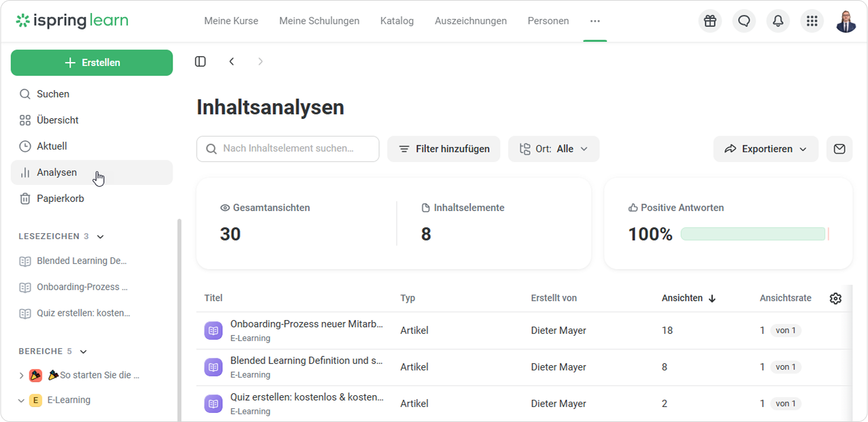Open the apps grid icon
The width and height of the screenshot is (868, 422).
[812, 21]
